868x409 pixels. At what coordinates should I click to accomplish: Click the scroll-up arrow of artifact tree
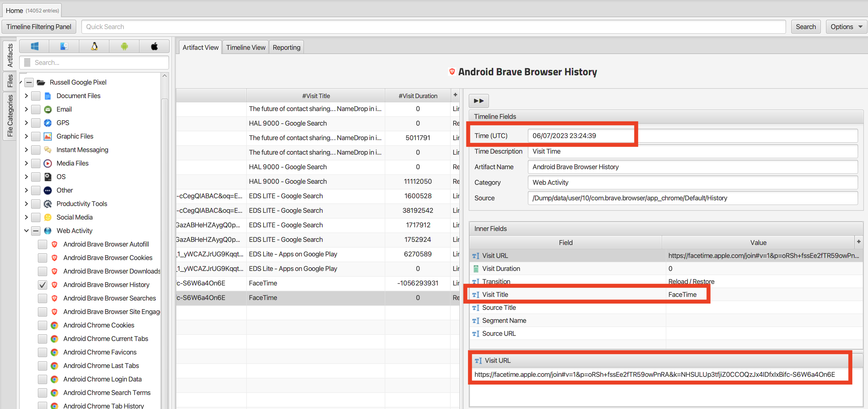point(164,76)
